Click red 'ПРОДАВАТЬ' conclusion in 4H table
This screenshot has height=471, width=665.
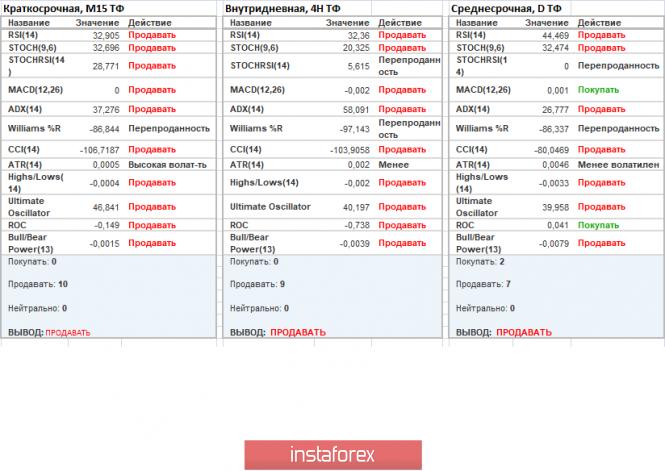[298, 332]
